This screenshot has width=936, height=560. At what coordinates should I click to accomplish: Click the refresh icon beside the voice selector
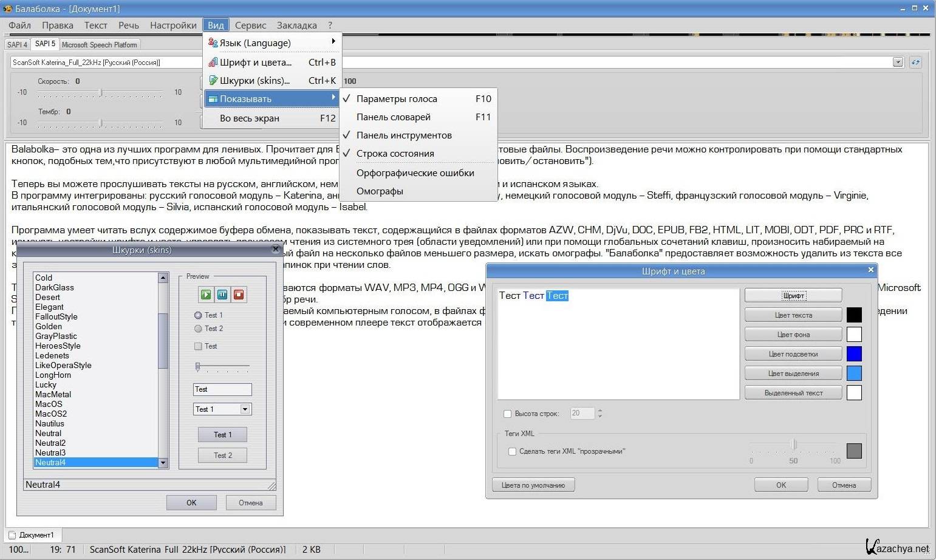pyautogui.click(x=915, y=62)
